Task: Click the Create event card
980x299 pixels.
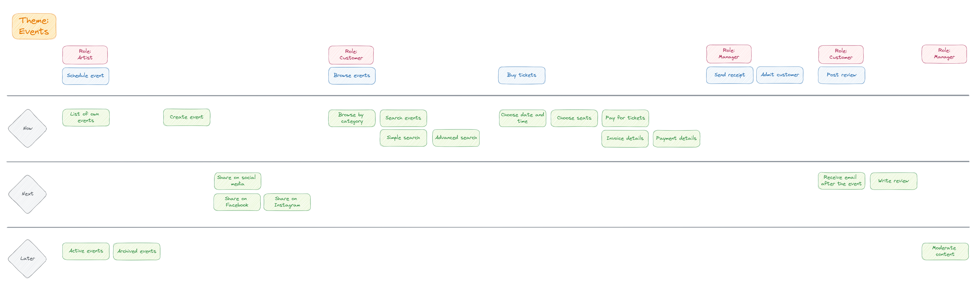Action: point(186,117)
